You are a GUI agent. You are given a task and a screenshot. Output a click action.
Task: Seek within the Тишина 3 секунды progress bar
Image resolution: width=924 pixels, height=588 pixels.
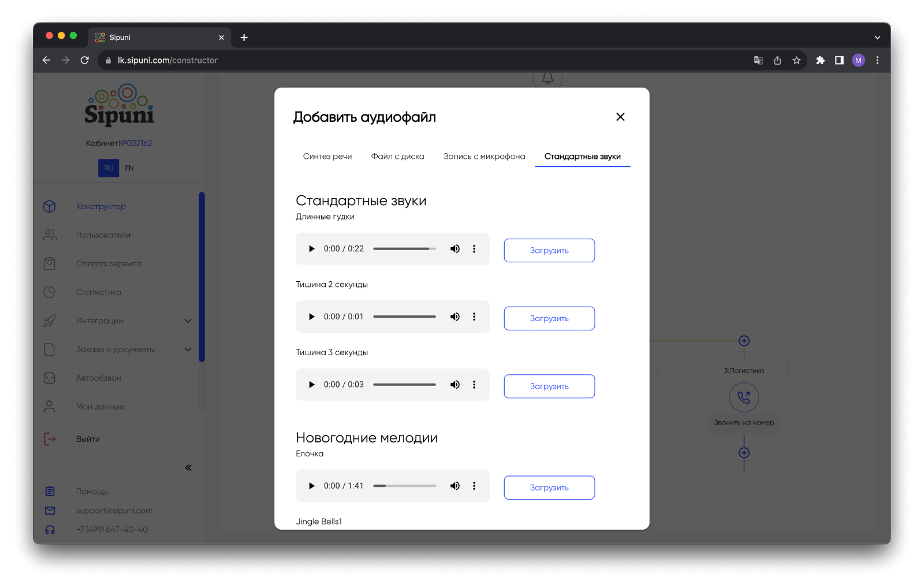tap(404, 385)
